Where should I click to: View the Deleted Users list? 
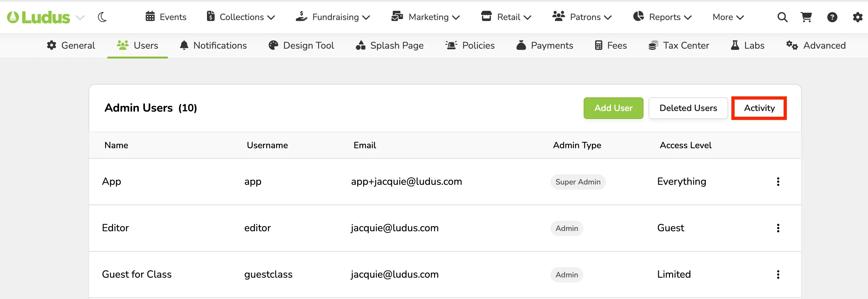click(x=688, y=108)
